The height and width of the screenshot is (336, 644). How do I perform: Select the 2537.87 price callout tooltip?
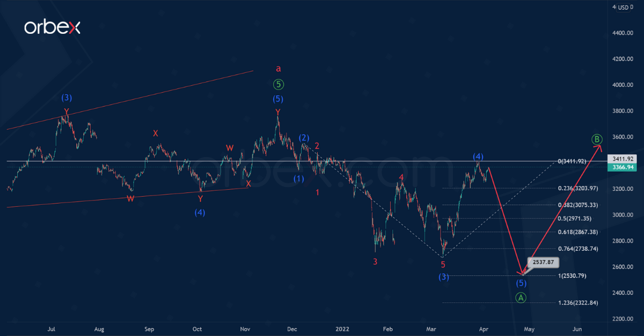click(x=544, y=262)
